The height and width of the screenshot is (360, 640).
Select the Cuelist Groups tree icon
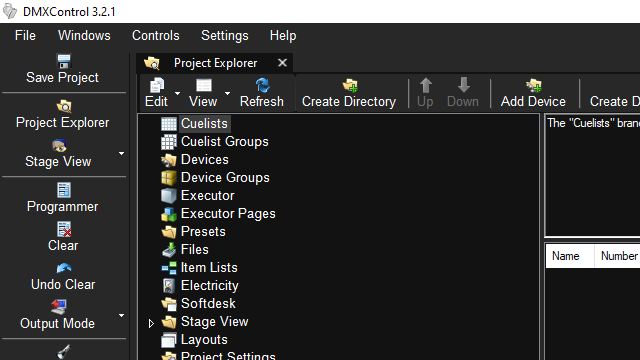[x=169, y=142]
